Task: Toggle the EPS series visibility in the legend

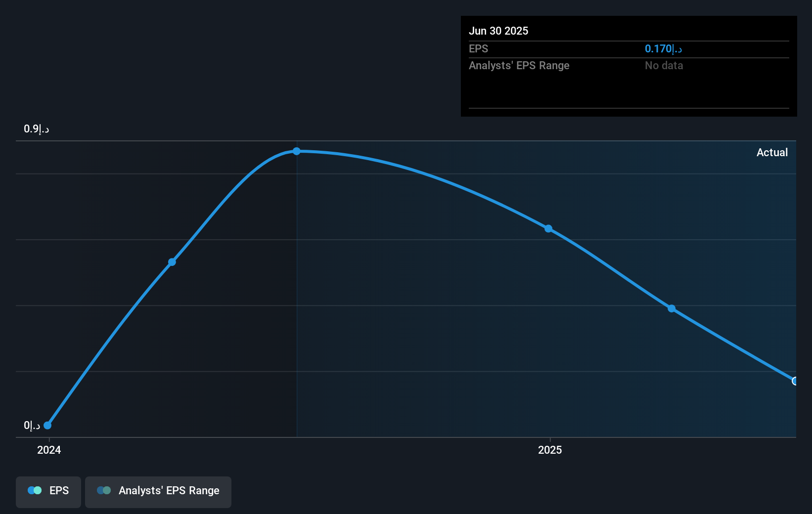Action: point(48,491)
